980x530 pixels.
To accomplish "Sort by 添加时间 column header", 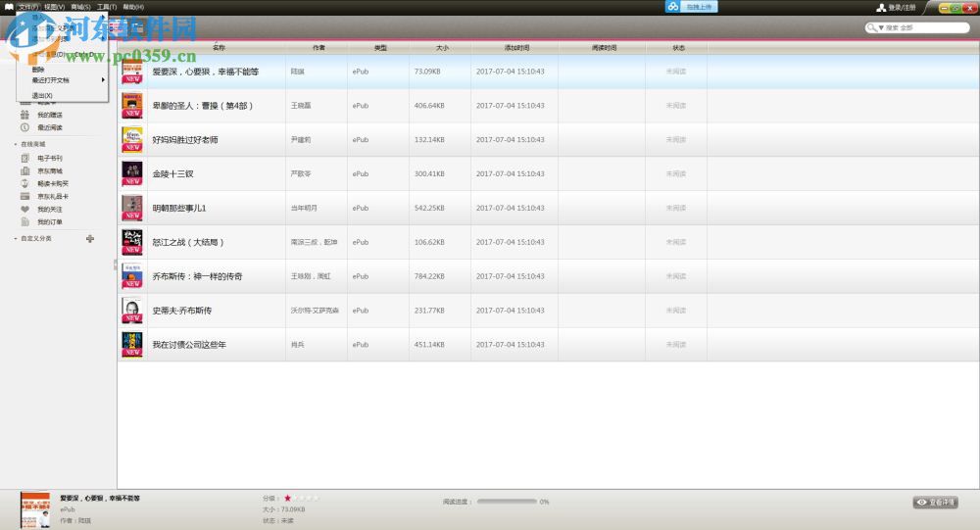I will pyautogui.click(x=516, y=47).
